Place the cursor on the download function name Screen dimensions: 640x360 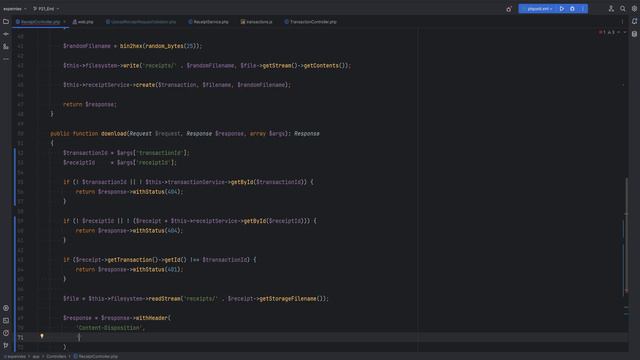click(113, 133)
